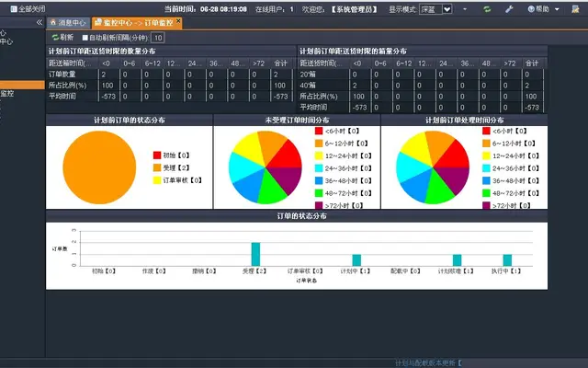Image resolution: width=588 pixels, height=368 pixels.
Task: Click orange 受理【2】 legend swatch
Action: [157, 167]
